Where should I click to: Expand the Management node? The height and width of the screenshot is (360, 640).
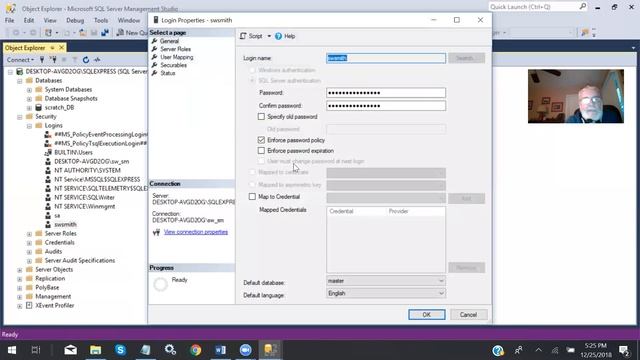20,297
